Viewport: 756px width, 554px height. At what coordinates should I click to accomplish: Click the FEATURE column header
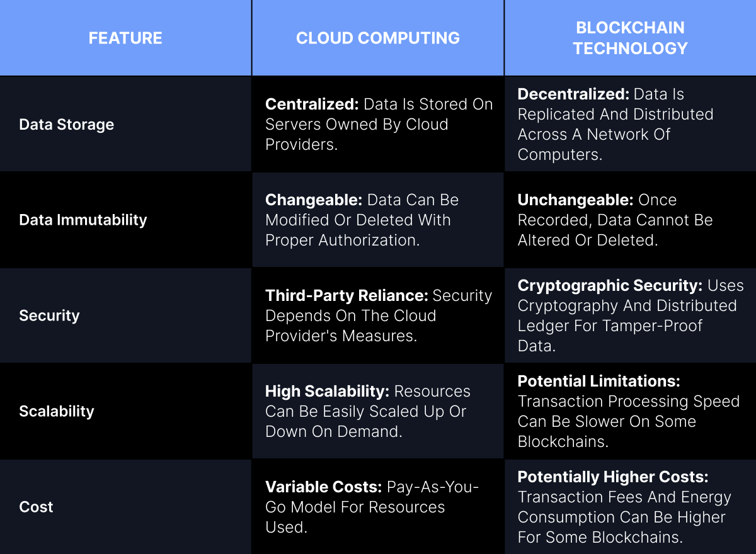tap(125, 38)
